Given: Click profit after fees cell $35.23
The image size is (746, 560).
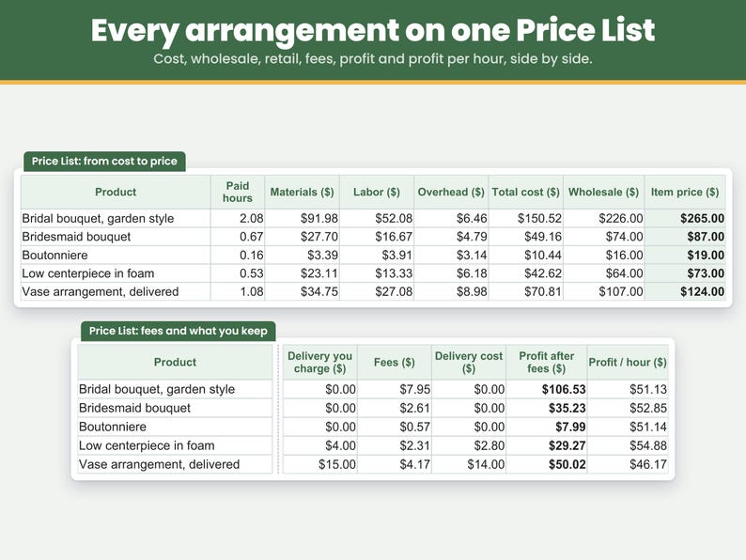Looking at the screenshot, I should click(x=547, y=408).
